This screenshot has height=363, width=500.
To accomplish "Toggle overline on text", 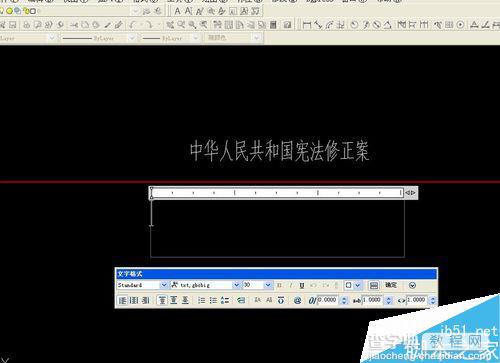I will pyautogui.click(x=281, y=300).
